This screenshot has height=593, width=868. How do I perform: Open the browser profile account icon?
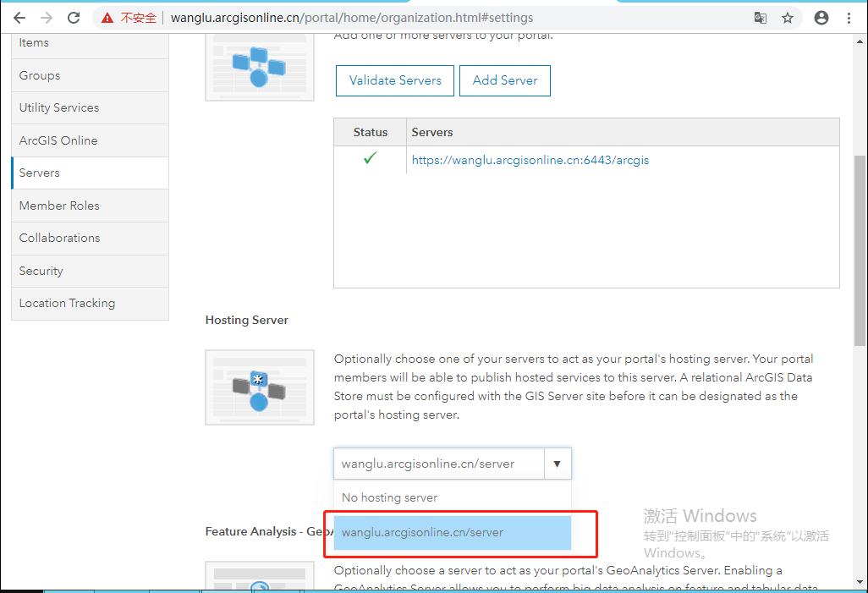coord(821,18)
